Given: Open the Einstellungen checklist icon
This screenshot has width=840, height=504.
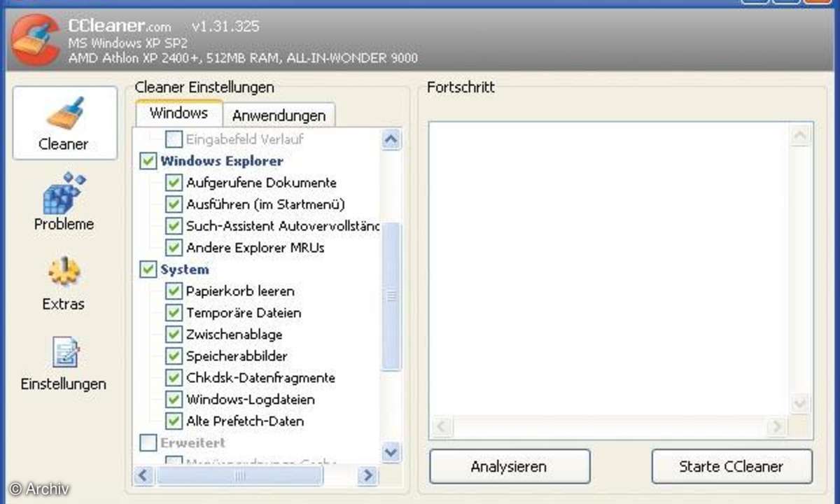Looking at the screenshot, I should pos(66,353).
